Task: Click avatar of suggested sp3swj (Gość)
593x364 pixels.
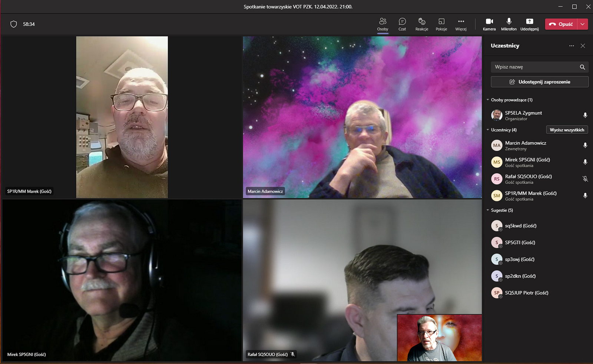Action: [x=497, y=259]
